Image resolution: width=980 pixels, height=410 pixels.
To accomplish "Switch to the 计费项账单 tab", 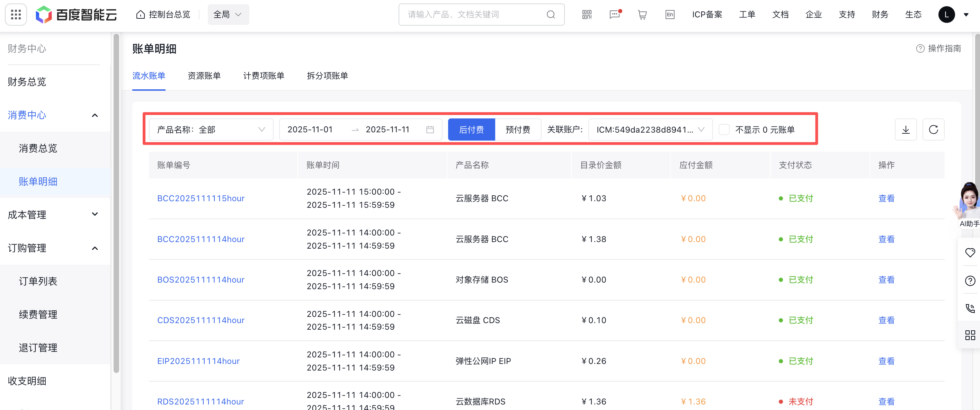I will 264,76.
